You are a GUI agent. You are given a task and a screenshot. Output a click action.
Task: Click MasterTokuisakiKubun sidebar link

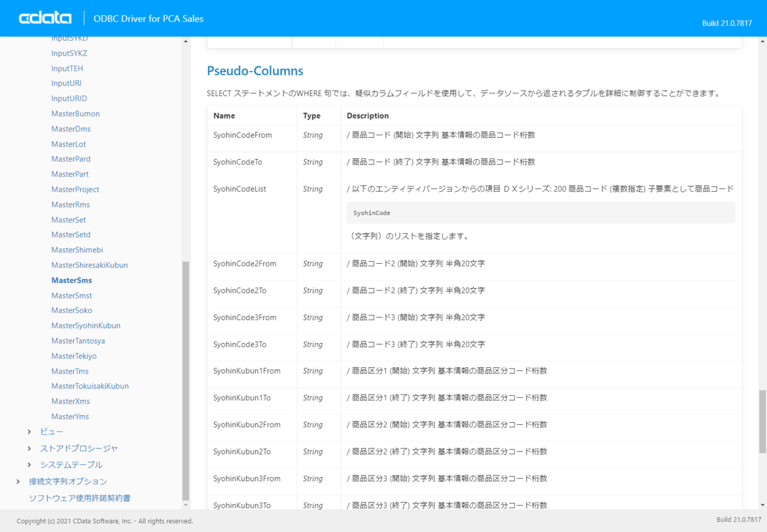coord(90,386)
